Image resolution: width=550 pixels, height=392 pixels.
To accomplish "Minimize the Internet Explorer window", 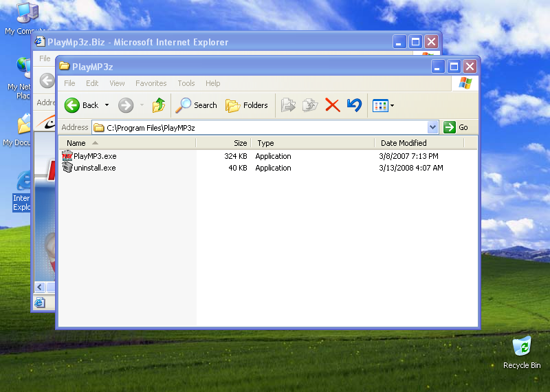I will 399,42.
